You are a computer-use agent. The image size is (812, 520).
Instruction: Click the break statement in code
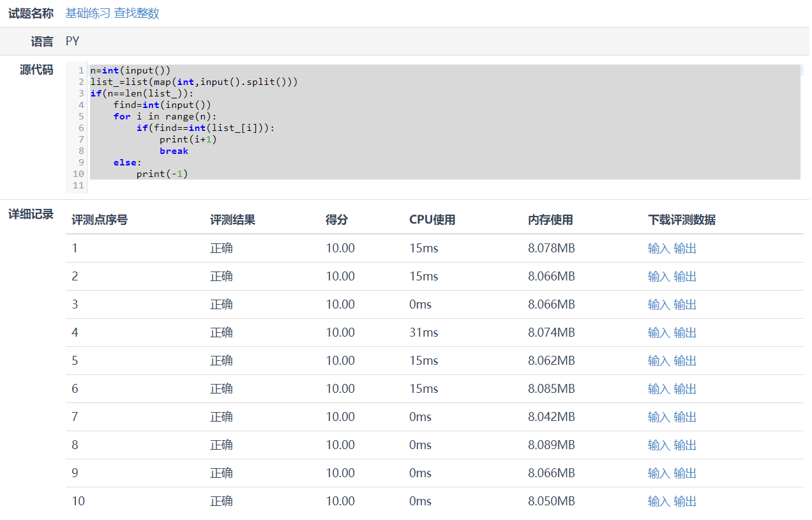coord(174,151)
